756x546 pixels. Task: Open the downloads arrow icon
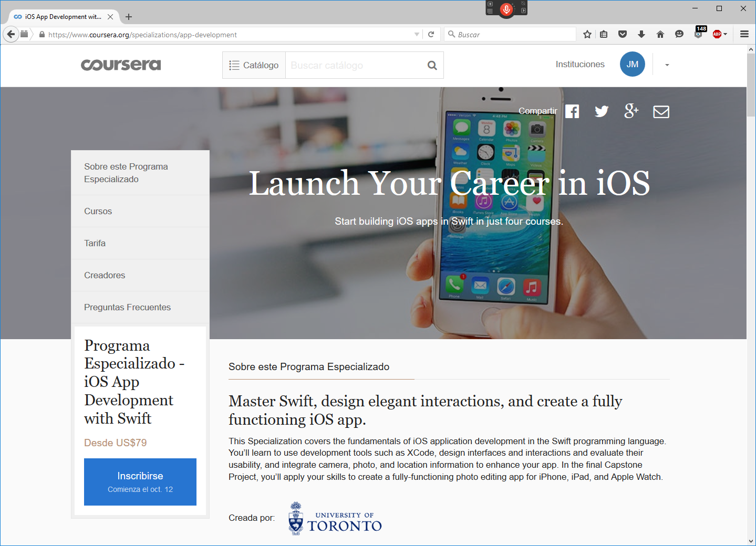pos(641,34)
